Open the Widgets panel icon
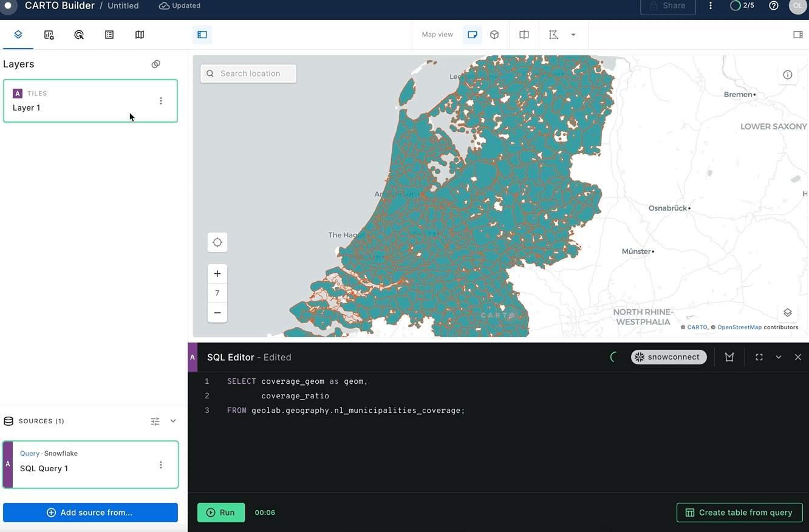The height and width of the screenshot is (532, 809). coord(49,35)
